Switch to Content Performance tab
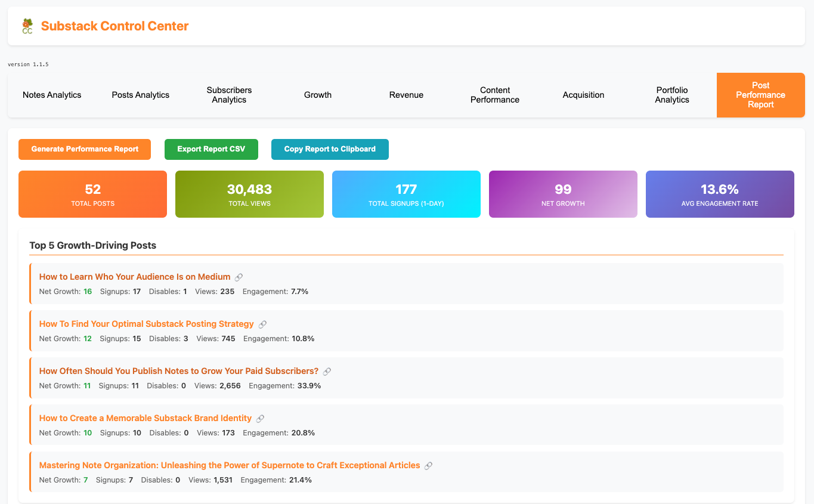This screenshot has height=504, width=814. (495, 95)
